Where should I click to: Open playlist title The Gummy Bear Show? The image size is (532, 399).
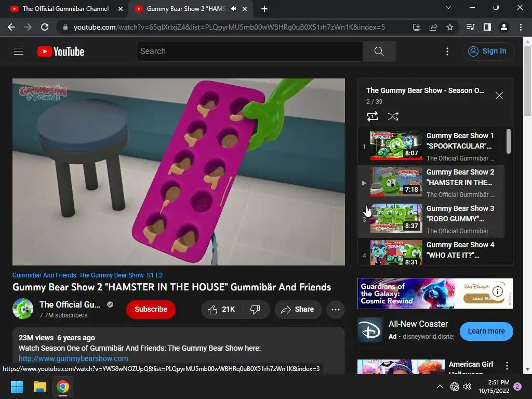(425, 90)
